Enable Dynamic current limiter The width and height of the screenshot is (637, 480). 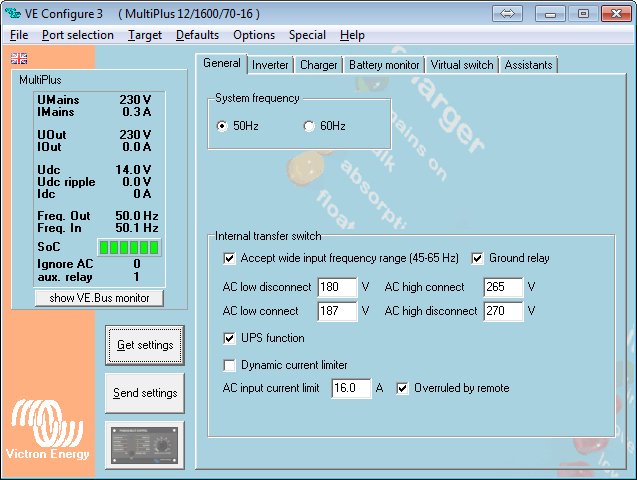[231, 365]
